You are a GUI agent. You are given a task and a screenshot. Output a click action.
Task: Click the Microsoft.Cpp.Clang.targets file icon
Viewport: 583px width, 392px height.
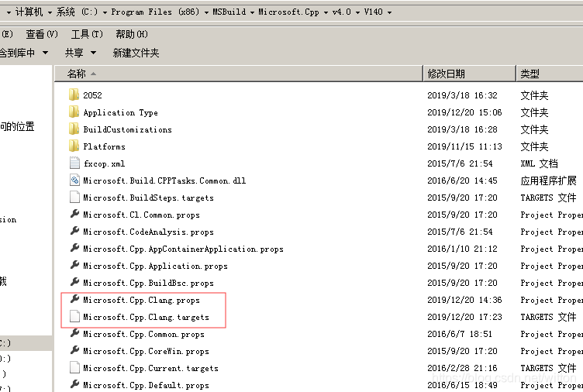click(74, 317)
